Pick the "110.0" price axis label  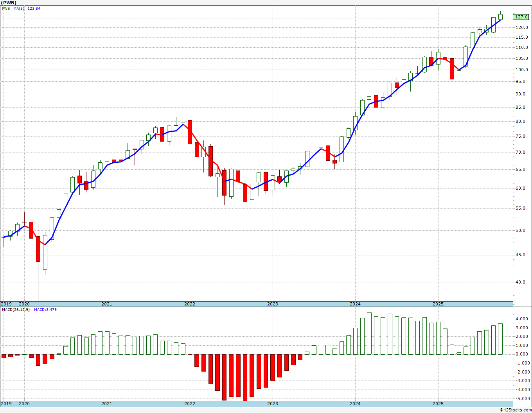coord(522,47)
